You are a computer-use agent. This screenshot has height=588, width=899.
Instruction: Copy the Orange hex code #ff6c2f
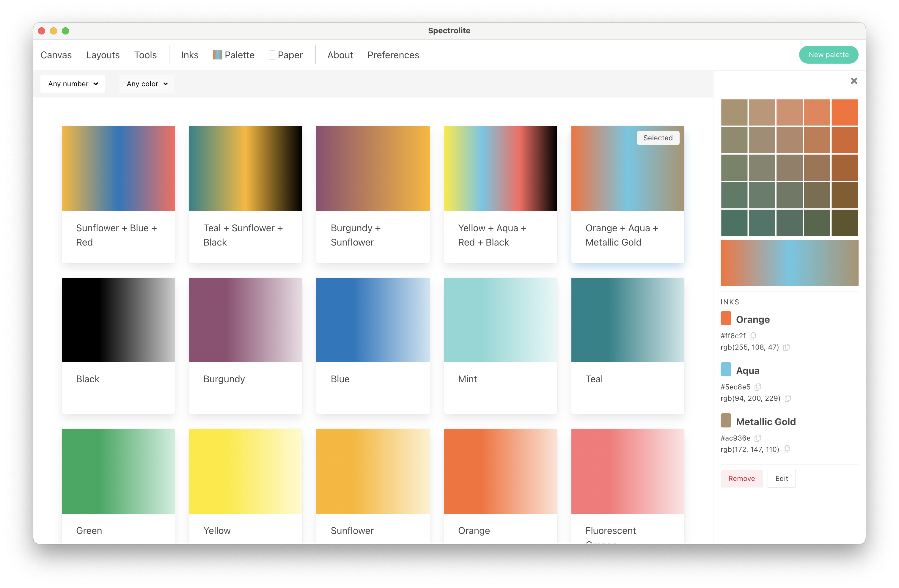[753, 336]
